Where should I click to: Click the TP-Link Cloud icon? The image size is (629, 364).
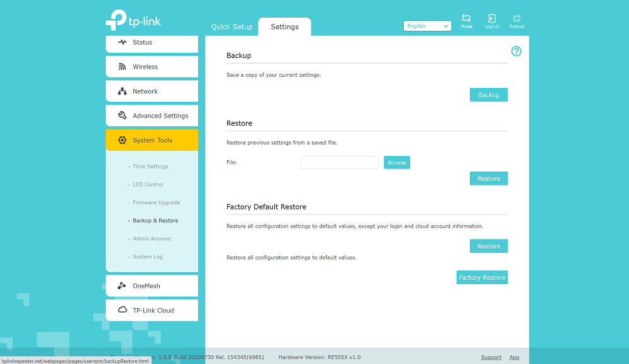coord(123,310)
